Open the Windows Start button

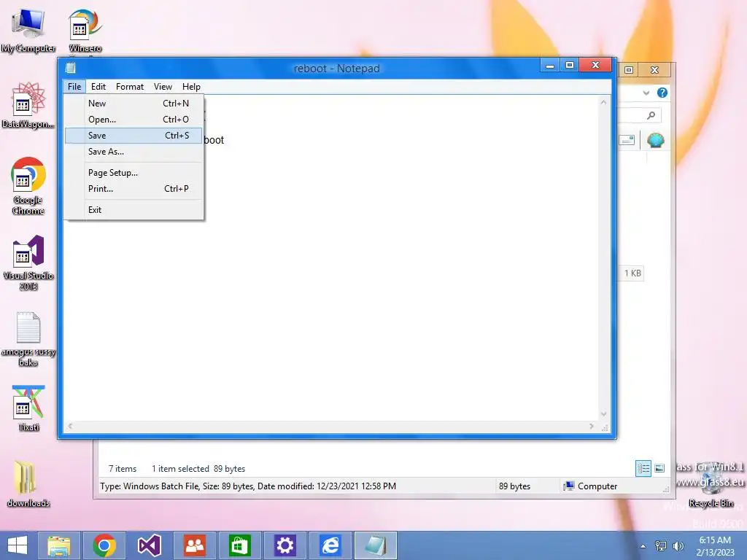coord(18,545)
